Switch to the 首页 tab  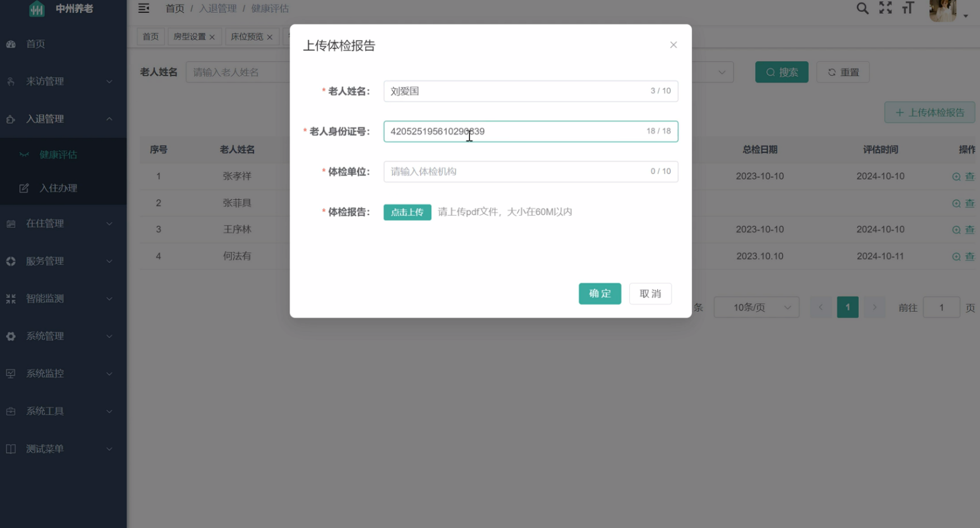point(151,37)
